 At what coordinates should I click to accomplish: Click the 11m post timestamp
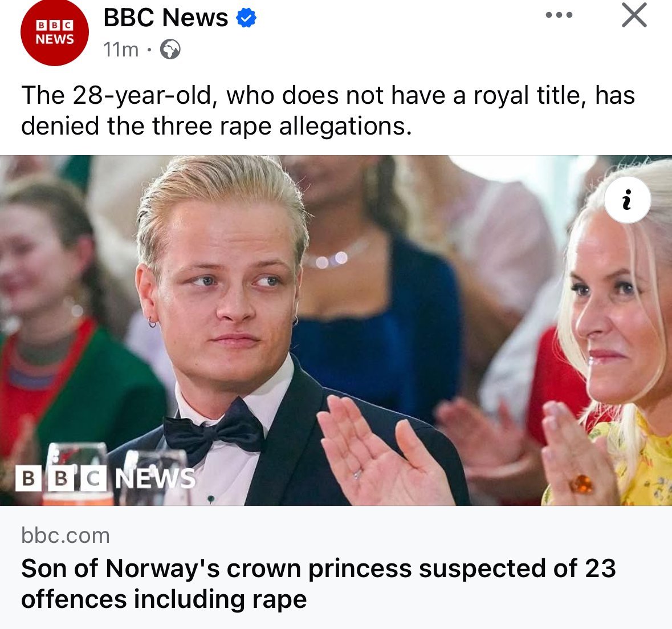coord(121,50)
